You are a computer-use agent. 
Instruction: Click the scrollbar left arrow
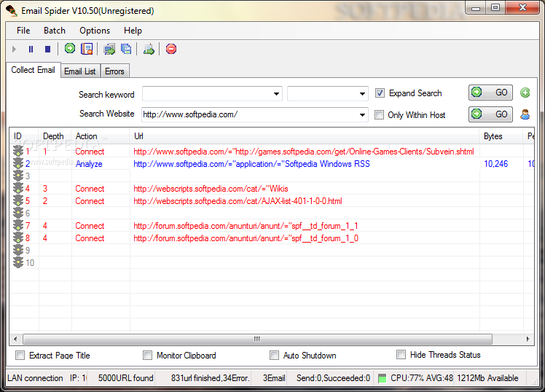tap(15, 339)
